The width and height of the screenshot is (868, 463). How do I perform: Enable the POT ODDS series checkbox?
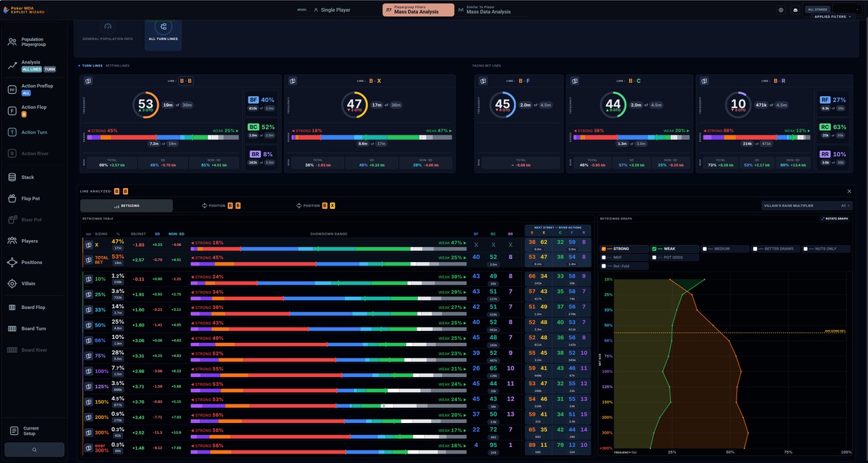(x=654, y=257)
